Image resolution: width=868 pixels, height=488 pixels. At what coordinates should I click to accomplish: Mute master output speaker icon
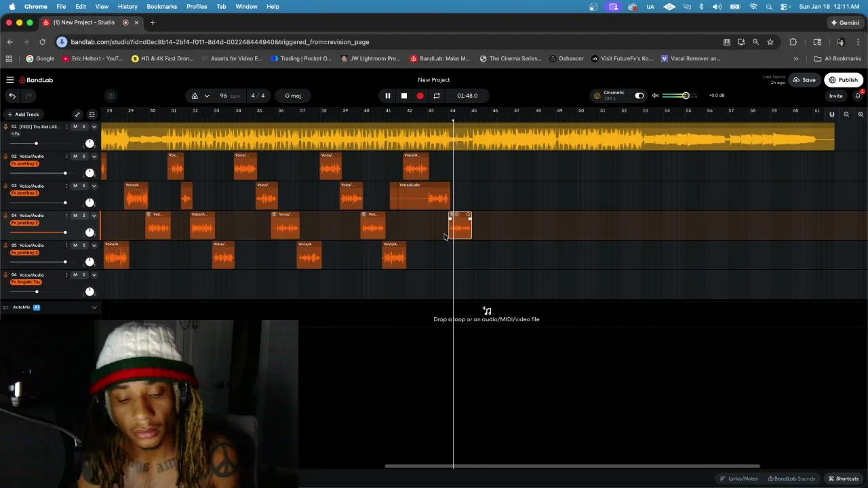pos(655,96)
